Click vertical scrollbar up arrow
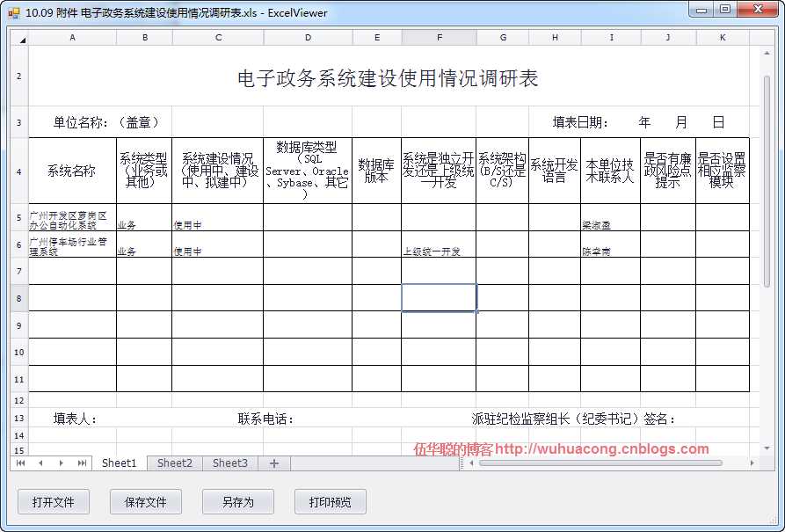 [x=767, y=53]
